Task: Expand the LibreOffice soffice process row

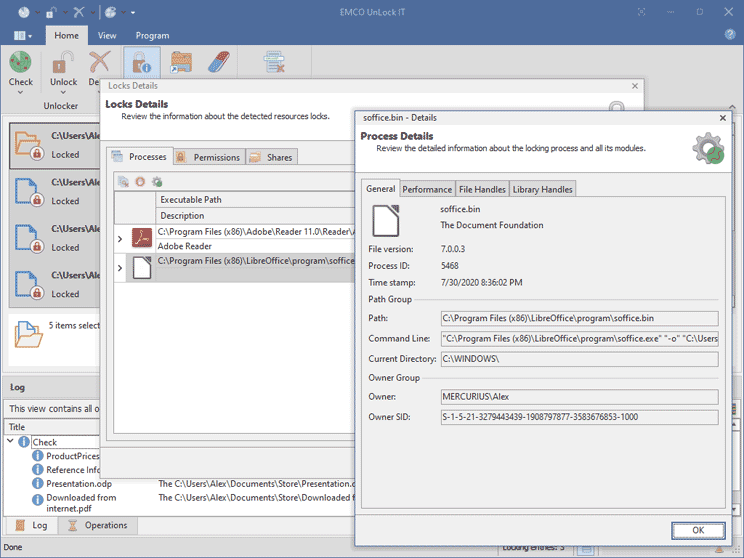Action: point(120,268)
